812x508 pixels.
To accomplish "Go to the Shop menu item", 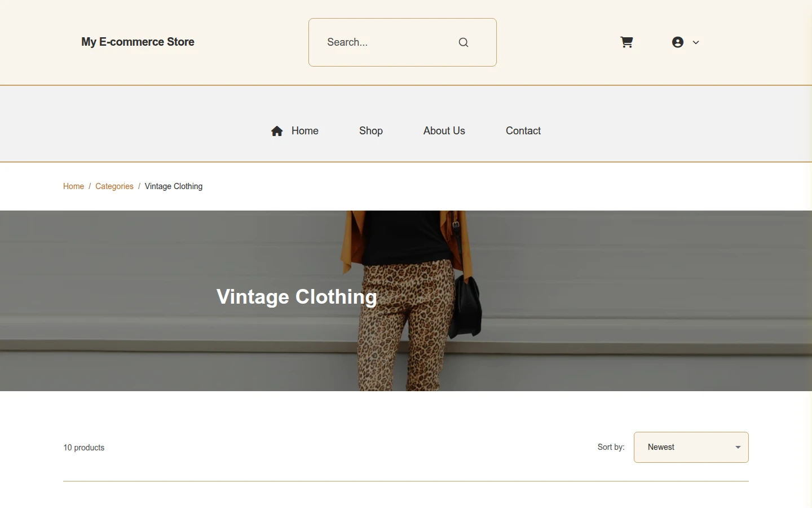I will pos(371,131).
